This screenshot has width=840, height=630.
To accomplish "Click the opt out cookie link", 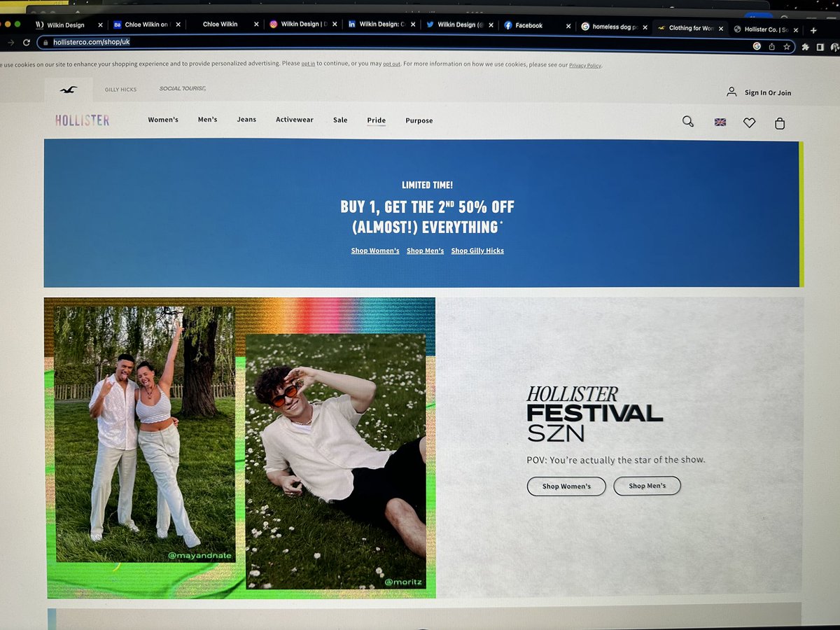I will 391,64.
